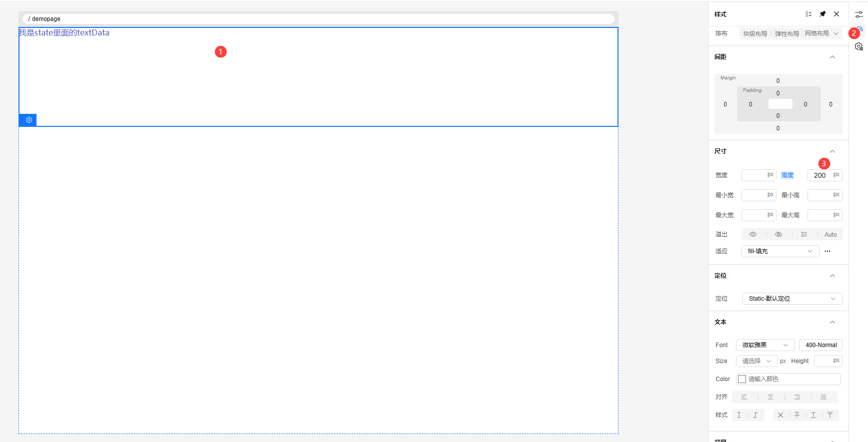This screenshot has height=442, width=868.
Task: Set overflow to hidden with crossed-eye icon
Action: tap(778, 234)
